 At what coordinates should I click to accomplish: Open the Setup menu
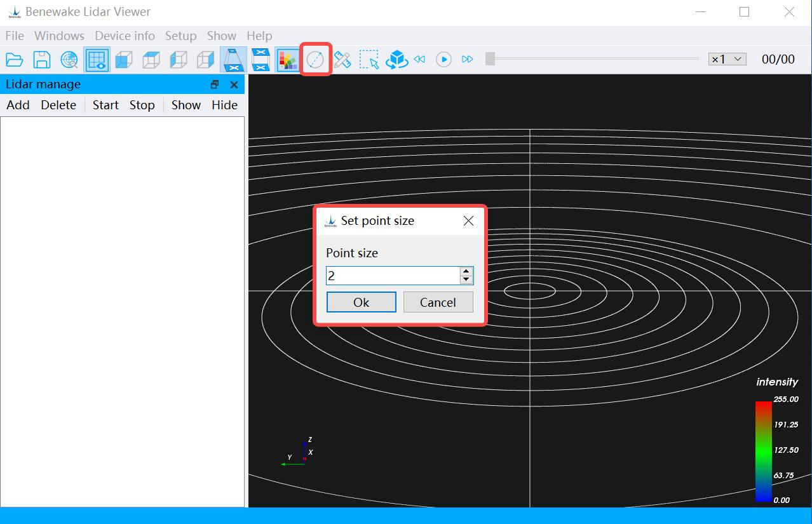pyautogui.click(x=181, y=36)
